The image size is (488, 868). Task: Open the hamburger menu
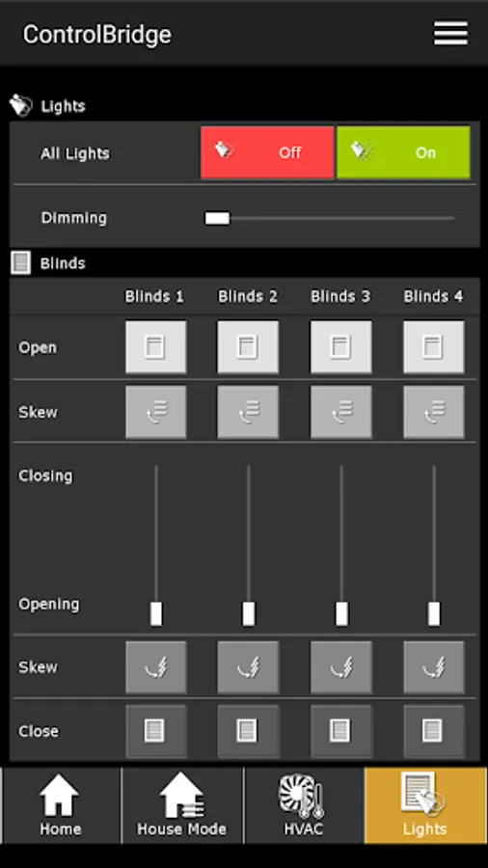tap(450, 34)
